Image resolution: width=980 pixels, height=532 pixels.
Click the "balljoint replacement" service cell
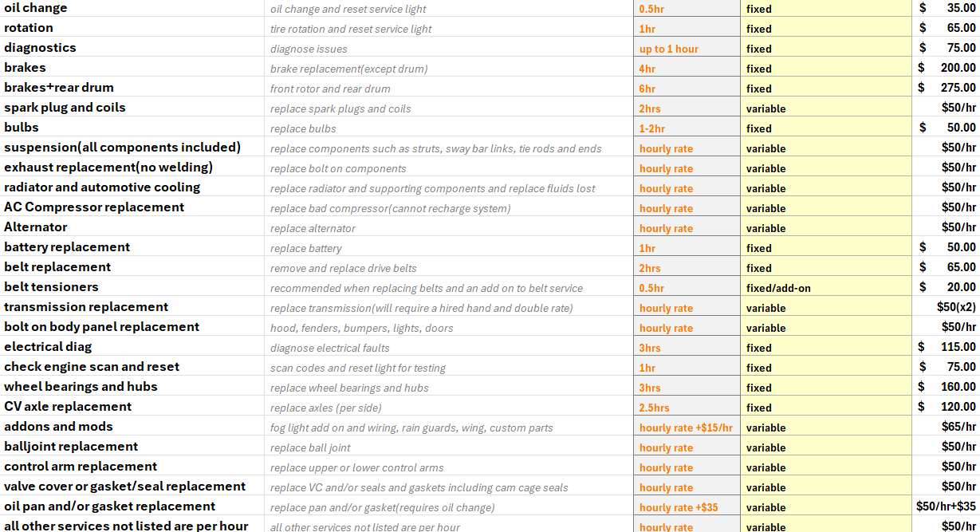coord(132,446)
